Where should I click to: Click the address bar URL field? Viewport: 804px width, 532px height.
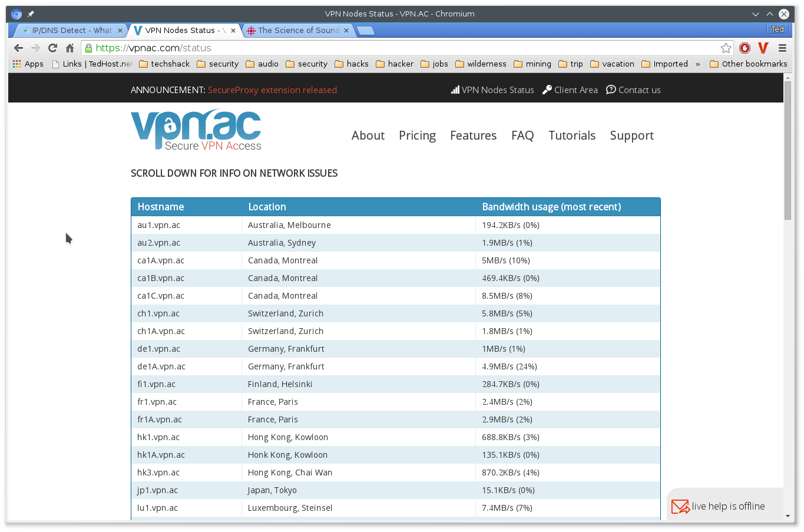click(406, 48)
